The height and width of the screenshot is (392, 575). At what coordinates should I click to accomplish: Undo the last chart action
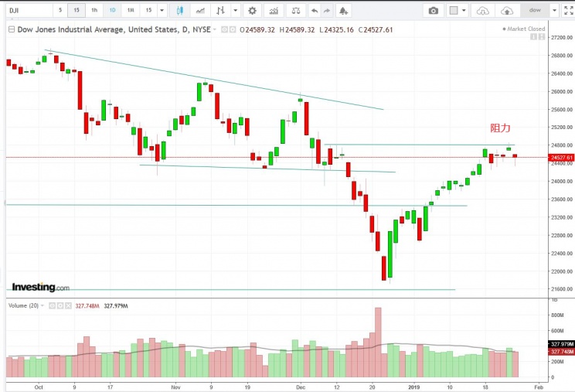pyautogui.click(x=314, y=11)
